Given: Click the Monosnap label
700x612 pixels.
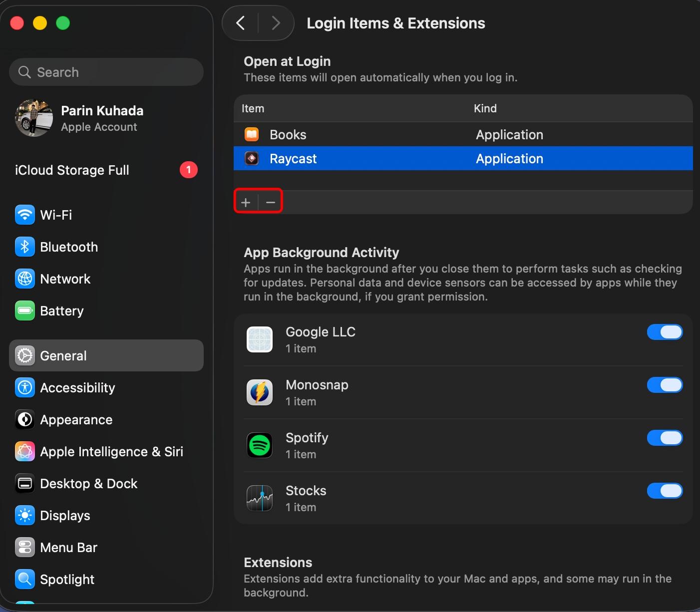Looking at the screenshot, I should click(x=317, y=385).
